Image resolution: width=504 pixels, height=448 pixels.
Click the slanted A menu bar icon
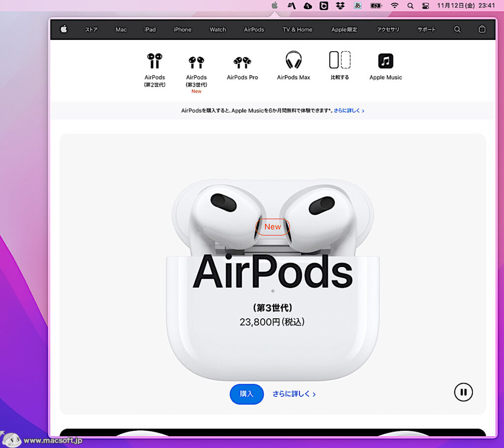(291, 5)
